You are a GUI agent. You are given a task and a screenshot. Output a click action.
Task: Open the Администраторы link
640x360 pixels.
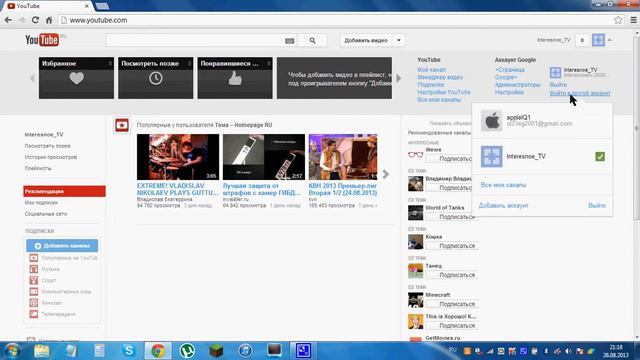coord(517,85)
